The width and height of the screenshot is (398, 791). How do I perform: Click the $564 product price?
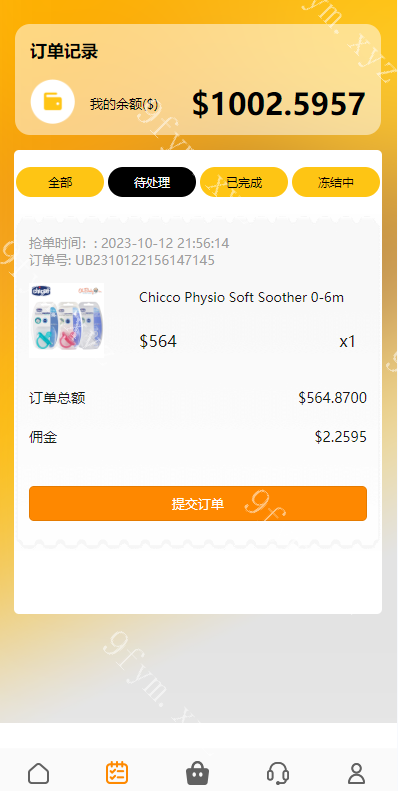[158, 342]
